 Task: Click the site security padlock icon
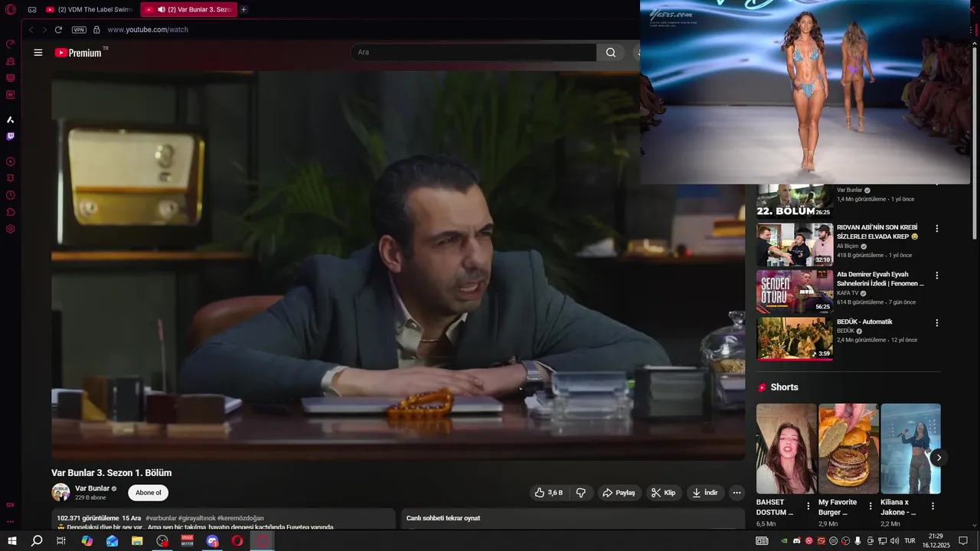(x=96, y=30)
